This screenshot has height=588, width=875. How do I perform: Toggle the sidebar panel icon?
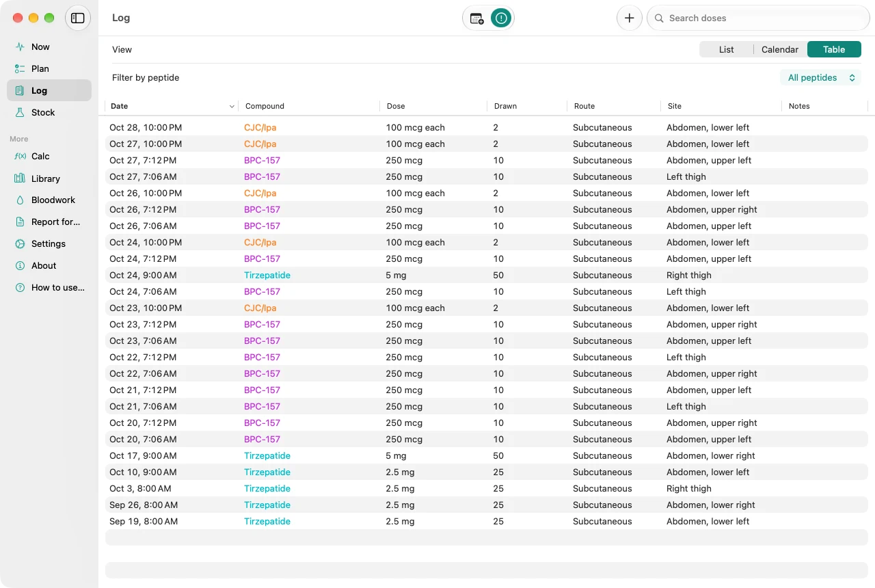[78, 18]
